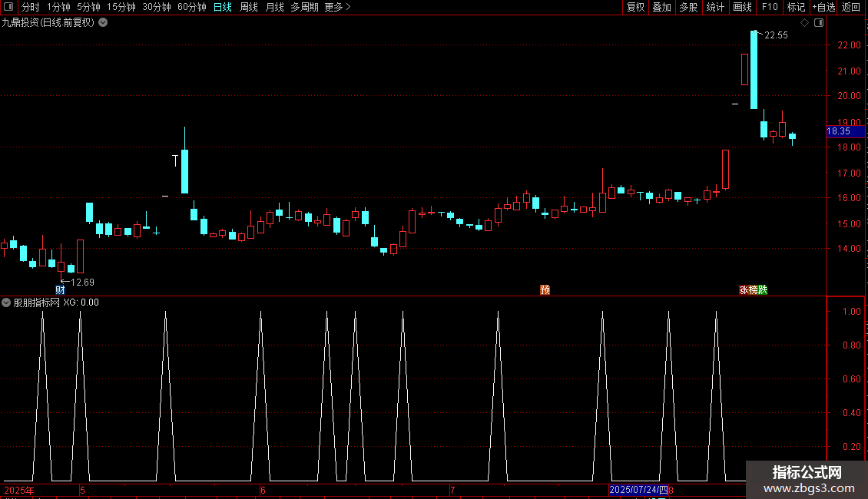
Task: Click the 12.69 low price label
Action: tap(82, 283)
